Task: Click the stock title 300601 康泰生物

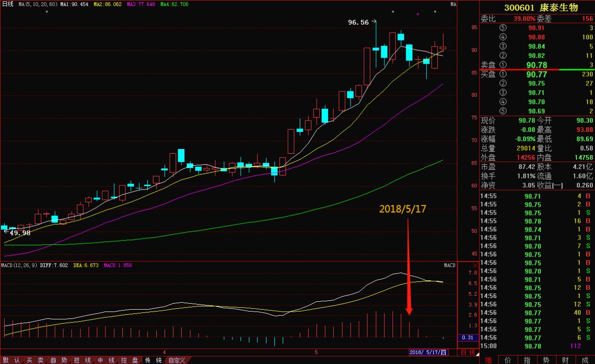Action: tap(541, 7)
